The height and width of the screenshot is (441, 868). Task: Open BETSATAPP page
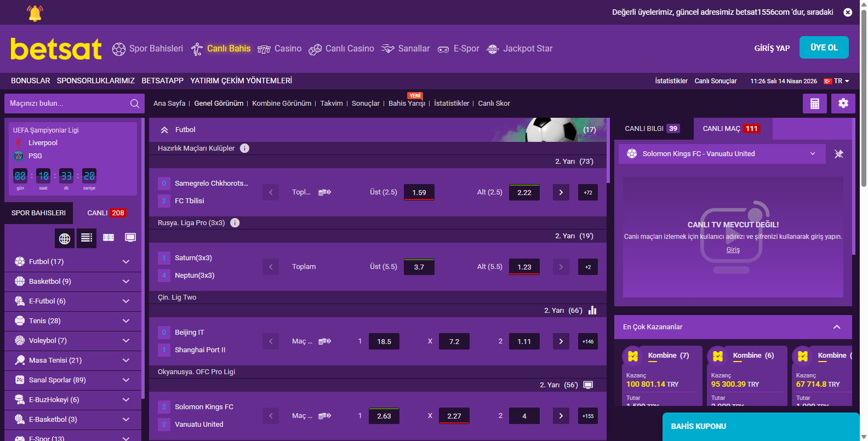click(163, 81)
